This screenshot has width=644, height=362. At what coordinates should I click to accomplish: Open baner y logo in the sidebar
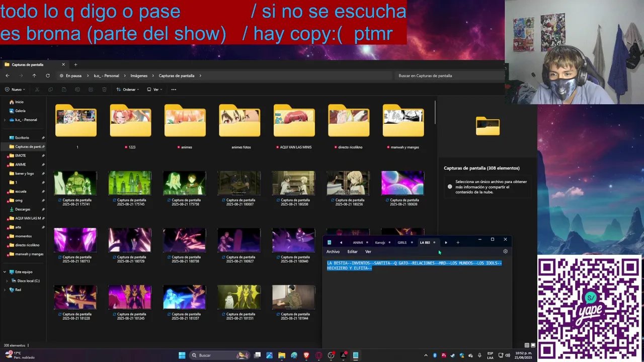24,173
